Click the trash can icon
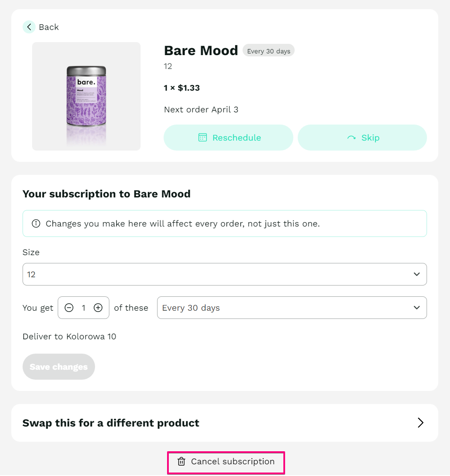 pos(181,461)
